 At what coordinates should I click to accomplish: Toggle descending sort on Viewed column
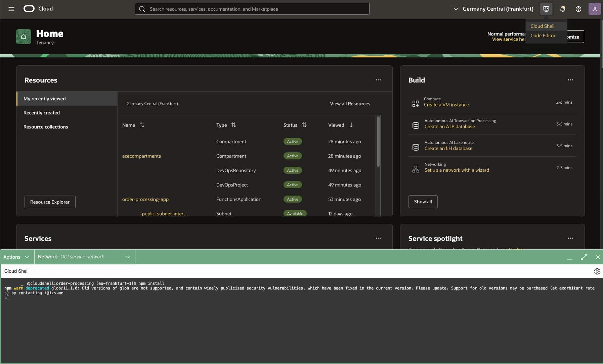[x=351, y=125]
